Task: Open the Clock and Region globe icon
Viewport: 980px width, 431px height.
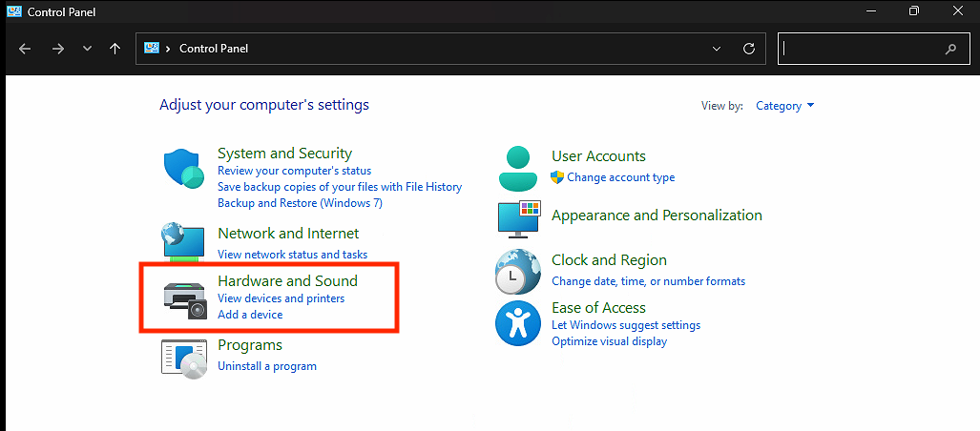Action: click(517, 272)
